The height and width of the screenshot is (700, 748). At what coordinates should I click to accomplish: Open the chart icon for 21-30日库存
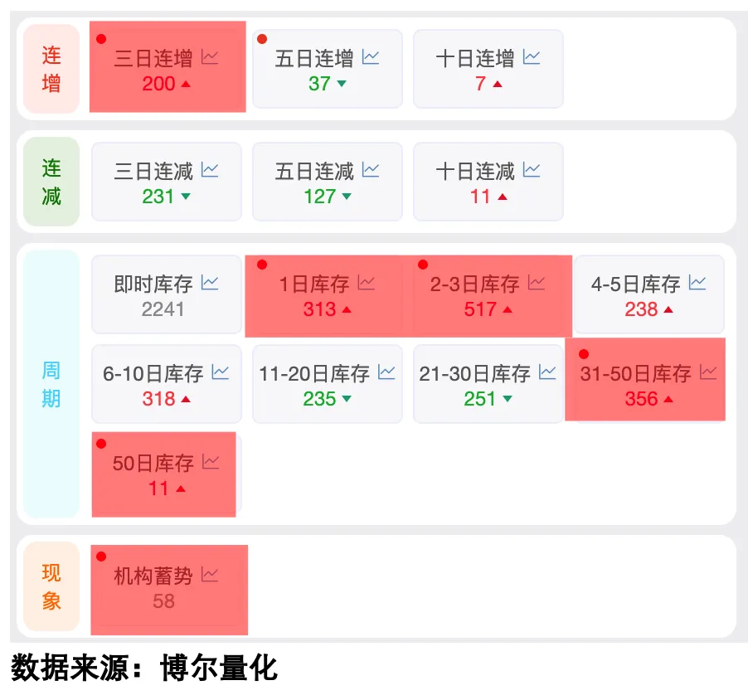coord(547,372)
